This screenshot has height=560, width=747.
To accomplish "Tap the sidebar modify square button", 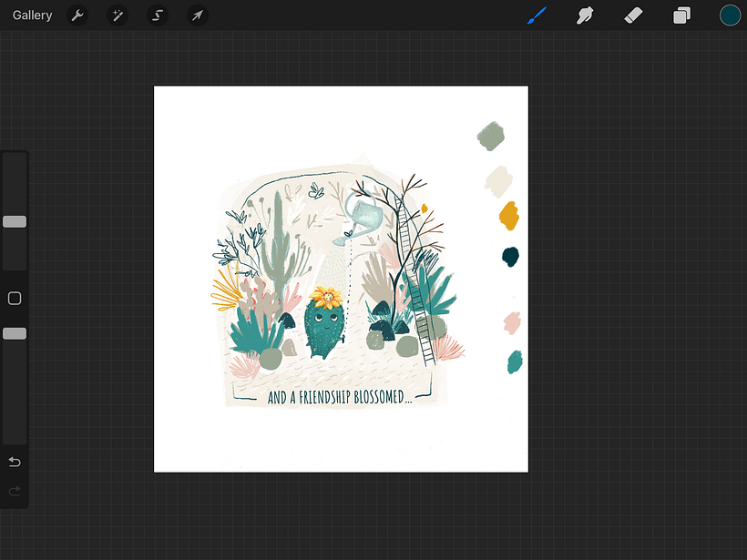I will 14,298.
